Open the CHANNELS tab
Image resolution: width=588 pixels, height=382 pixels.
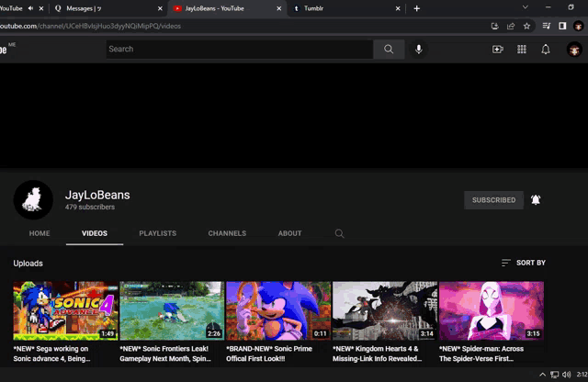pos(227,233)
